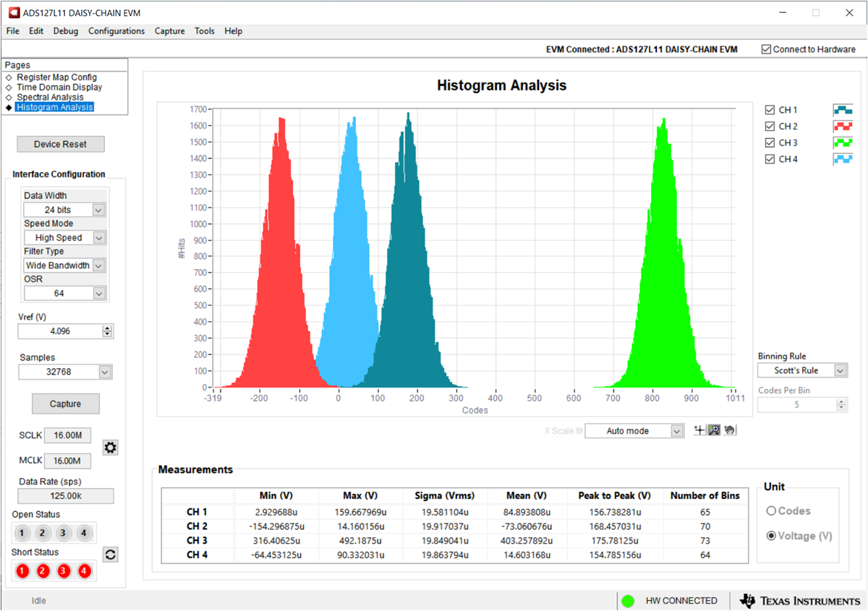
Task: Uncheck the CH 1 checkbox
Action: (770, 110)
